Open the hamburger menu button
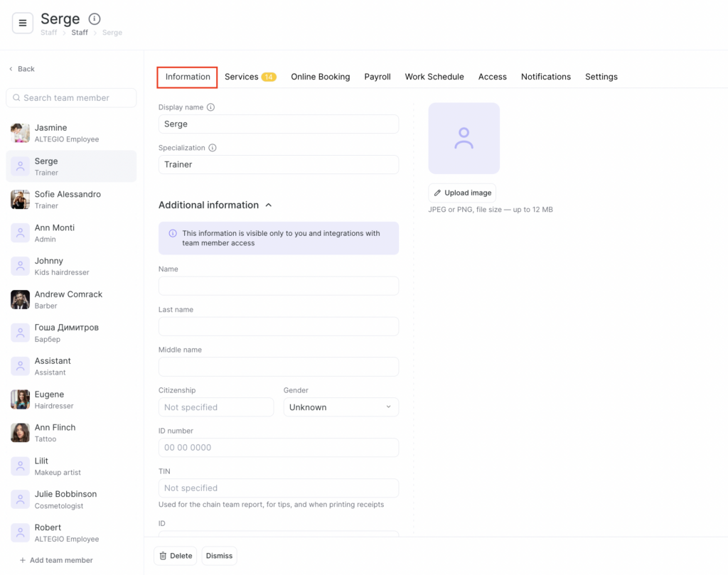This screenshot has width=728, height=575. tap(23, 23)
